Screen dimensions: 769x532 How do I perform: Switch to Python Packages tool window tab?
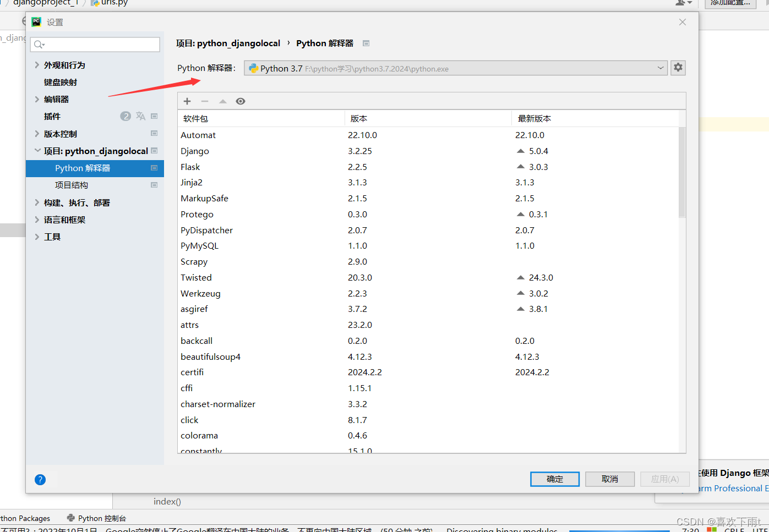(x=25, y=518)
